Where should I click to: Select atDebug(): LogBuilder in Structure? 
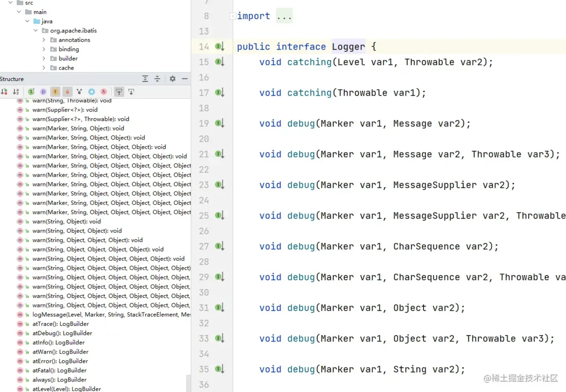click(62, 333)
